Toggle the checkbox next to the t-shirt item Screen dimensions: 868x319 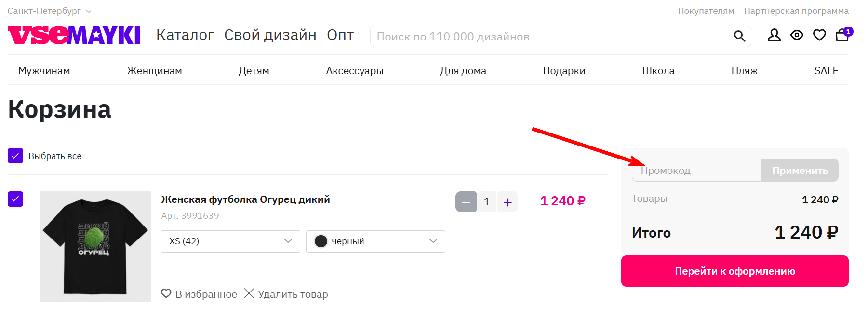15,199
